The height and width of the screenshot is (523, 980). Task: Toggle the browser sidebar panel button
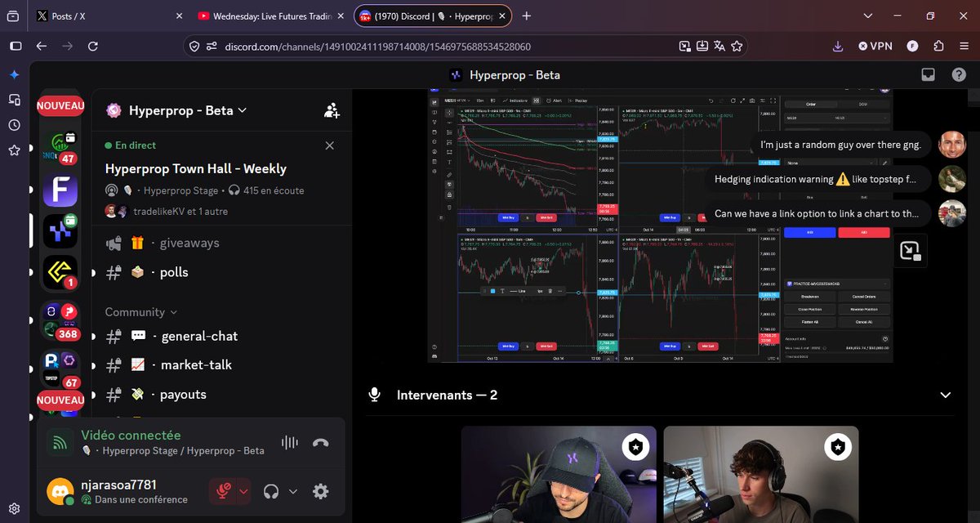pos(14,47)
